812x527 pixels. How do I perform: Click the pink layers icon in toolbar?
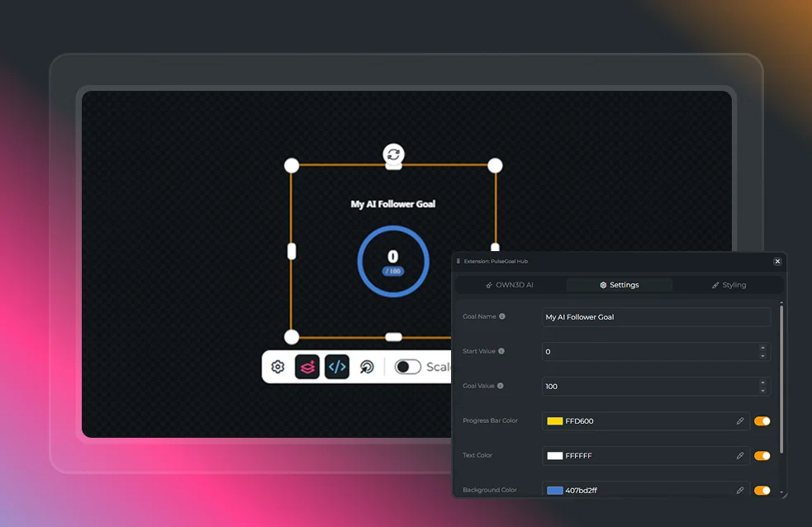[307, 367]
